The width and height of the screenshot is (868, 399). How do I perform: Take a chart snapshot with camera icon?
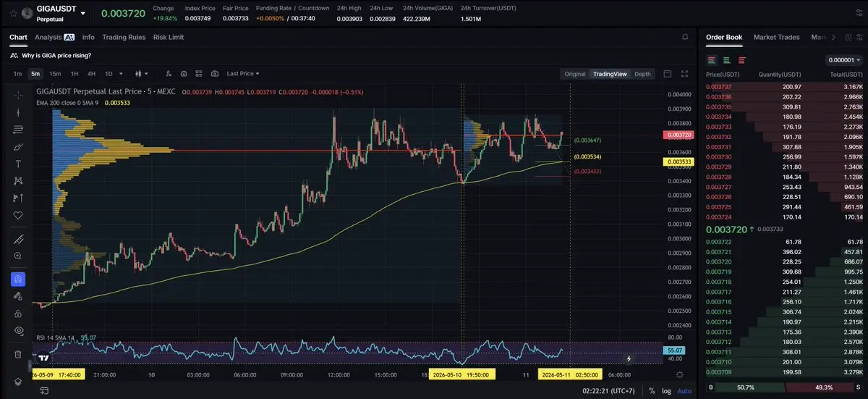click(215, 74)
